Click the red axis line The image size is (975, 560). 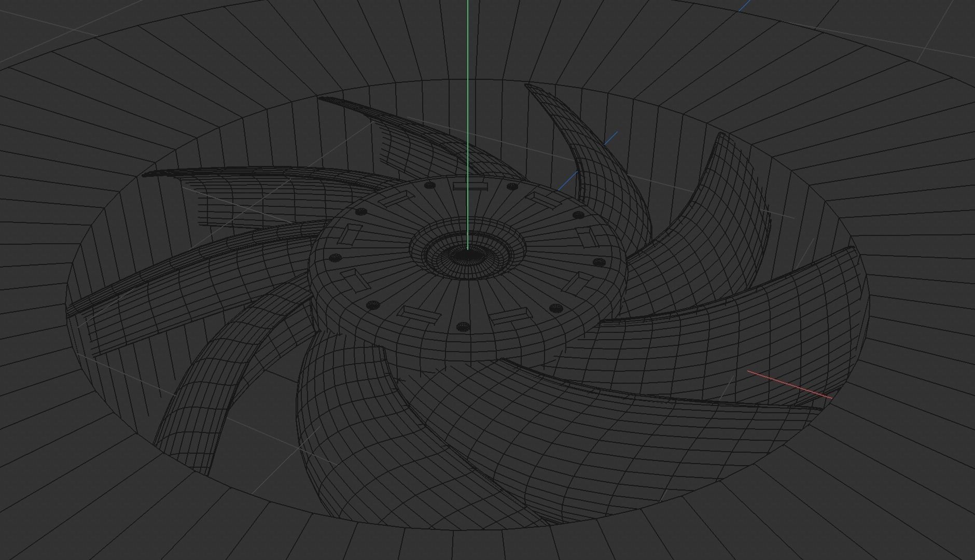click(x=790, y=384)
